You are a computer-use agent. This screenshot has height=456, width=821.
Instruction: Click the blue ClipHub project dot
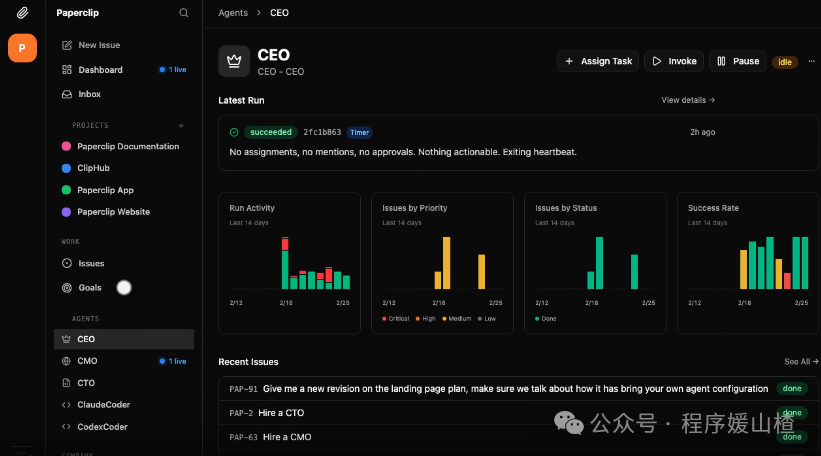click(66, 168)
